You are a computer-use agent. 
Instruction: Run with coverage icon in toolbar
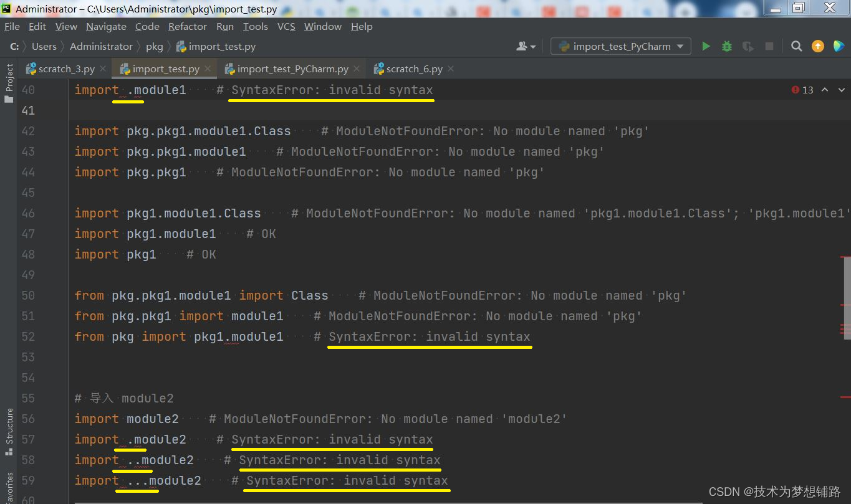tap(748, 46)
